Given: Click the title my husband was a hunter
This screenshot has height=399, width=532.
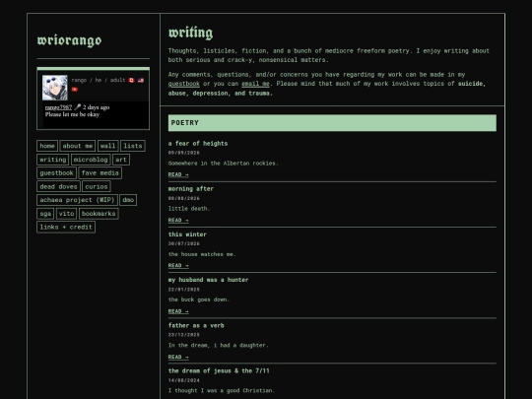Looking at the screenshot, I should (208, 280).
